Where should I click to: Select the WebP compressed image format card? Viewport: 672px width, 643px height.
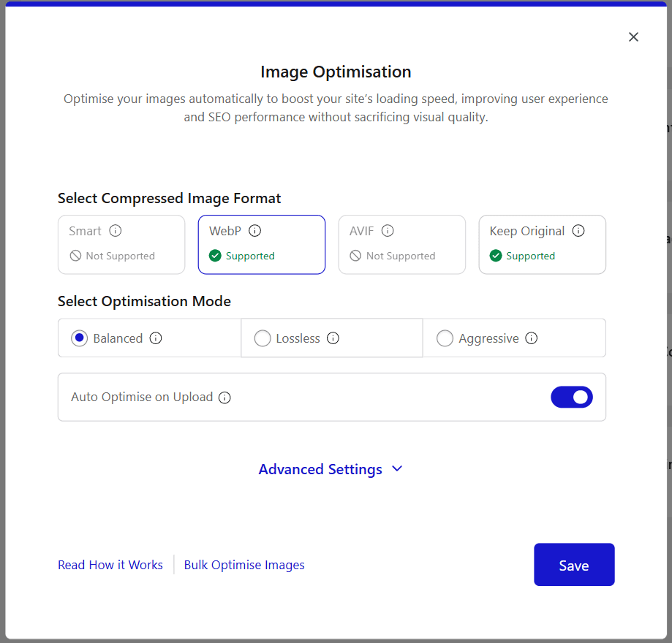(x=261, y=245)
